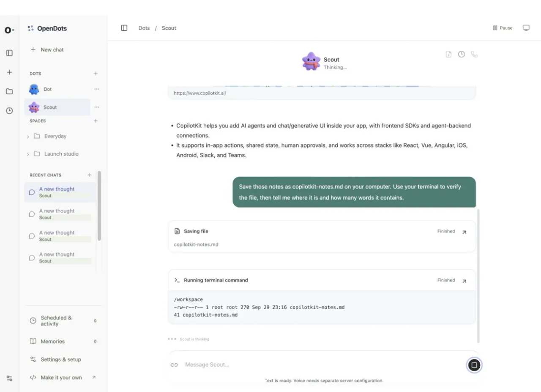Open Settings & setup
The height and width of the screenshot is (392, 541).
coord(63,360)
